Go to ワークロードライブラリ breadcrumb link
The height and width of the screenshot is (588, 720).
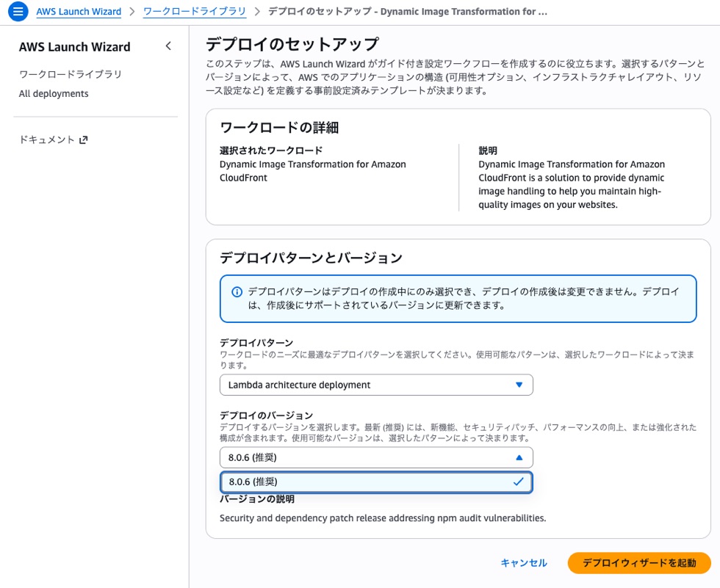pos(195,12)
